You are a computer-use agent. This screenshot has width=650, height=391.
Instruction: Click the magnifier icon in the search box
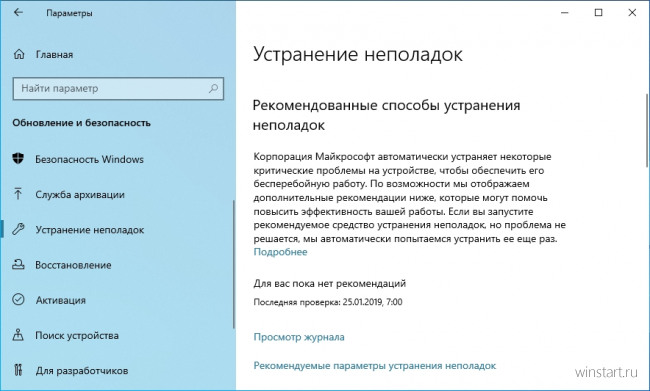coord(213,88)
